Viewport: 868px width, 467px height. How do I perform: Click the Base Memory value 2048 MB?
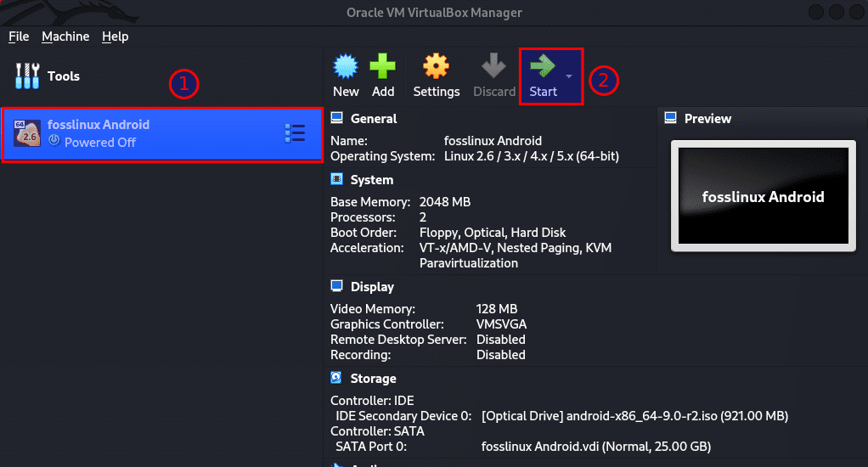tap(445, 203)
